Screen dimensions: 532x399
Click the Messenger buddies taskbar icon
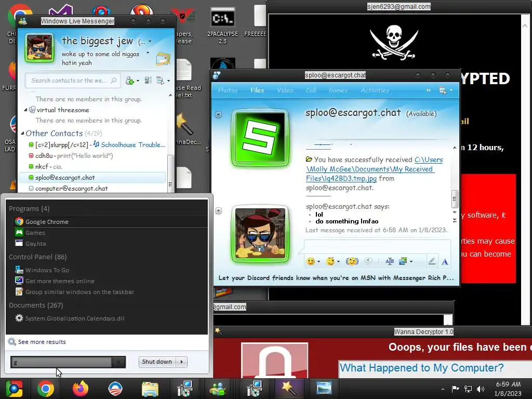pos(218,389)
